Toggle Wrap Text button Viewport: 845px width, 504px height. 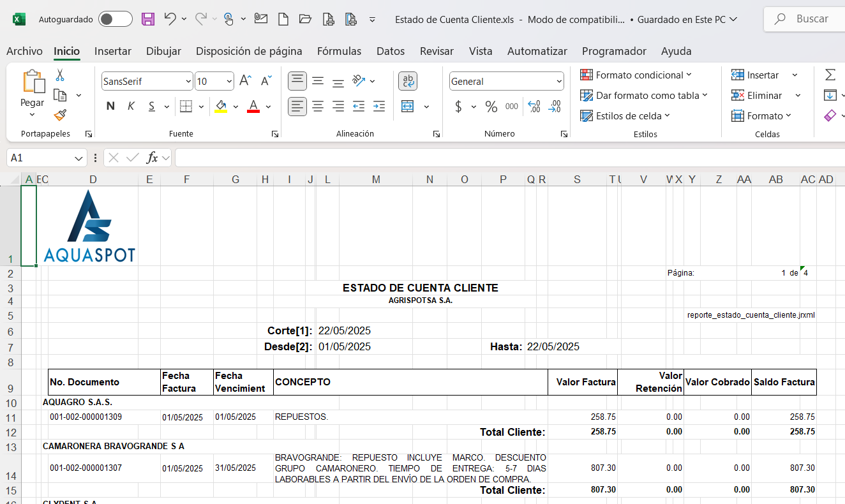[408, 81]
